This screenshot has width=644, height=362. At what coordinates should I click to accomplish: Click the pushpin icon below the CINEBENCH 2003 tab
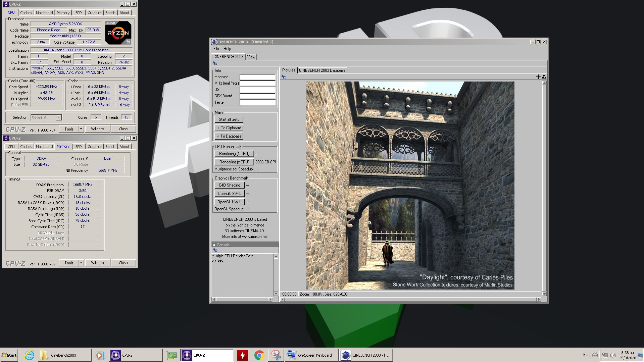(215, 63)
